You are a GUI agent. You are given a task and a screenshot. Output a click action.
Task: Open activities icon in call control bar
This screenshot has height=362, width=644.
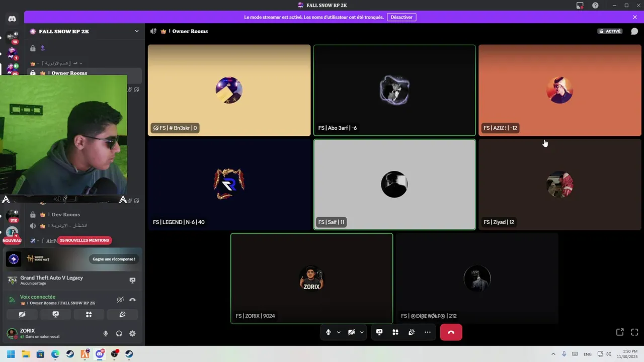click(395, 332)
